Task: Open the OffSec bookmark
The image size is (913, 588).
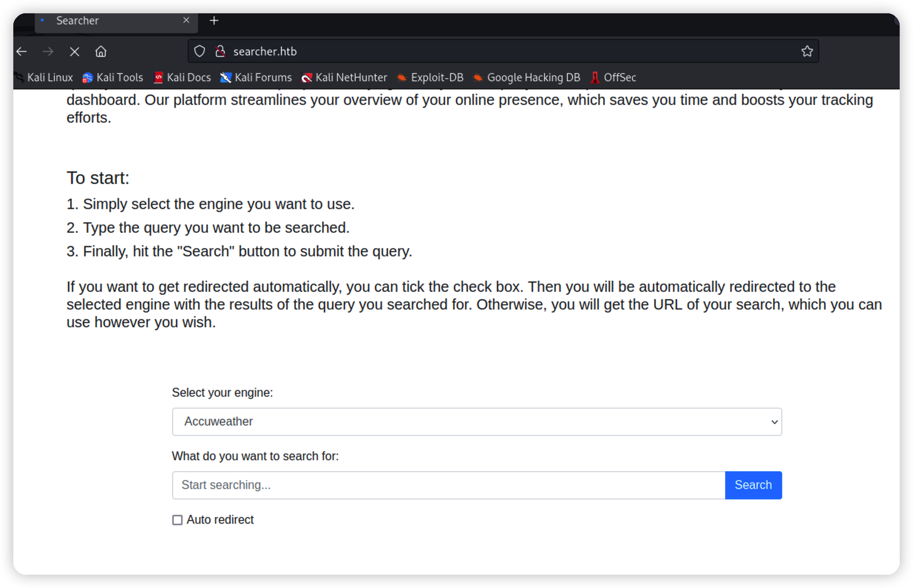Action: tap(614, 78)
